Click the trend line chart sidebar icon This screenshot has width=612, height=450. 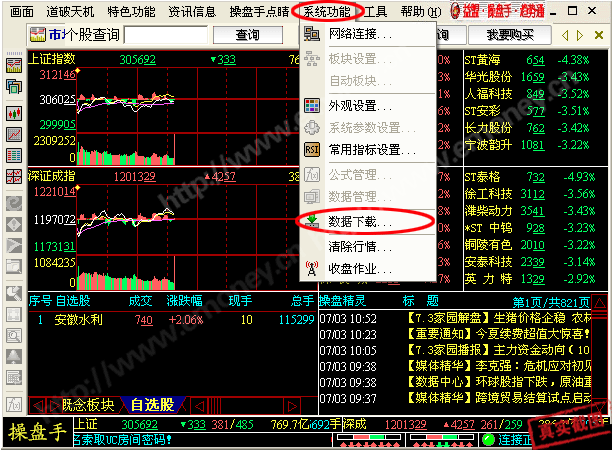(14, 133)
